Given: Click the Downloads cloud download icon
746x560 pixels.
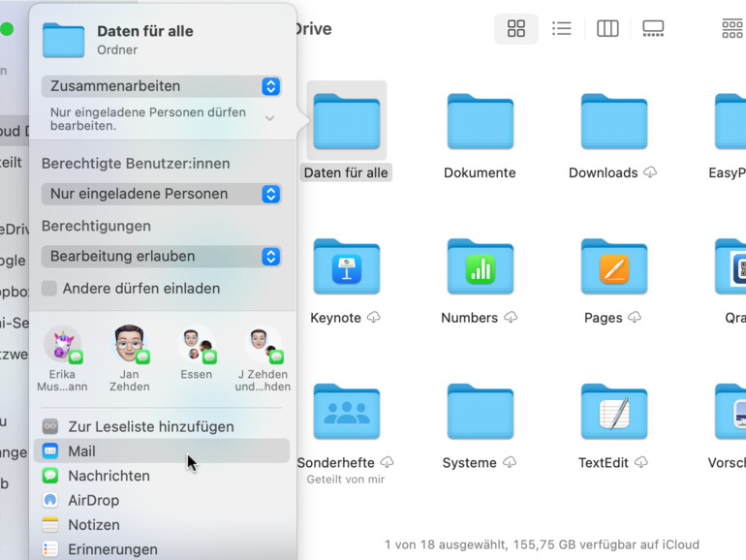Looking at the screenshot, I should coord(650,172).
